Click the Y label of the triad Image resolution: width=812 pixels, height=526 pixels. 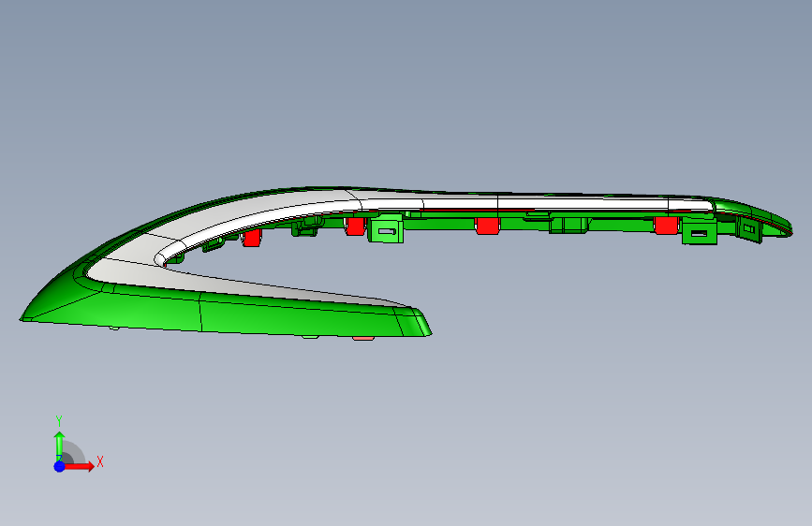coord(59,421)
